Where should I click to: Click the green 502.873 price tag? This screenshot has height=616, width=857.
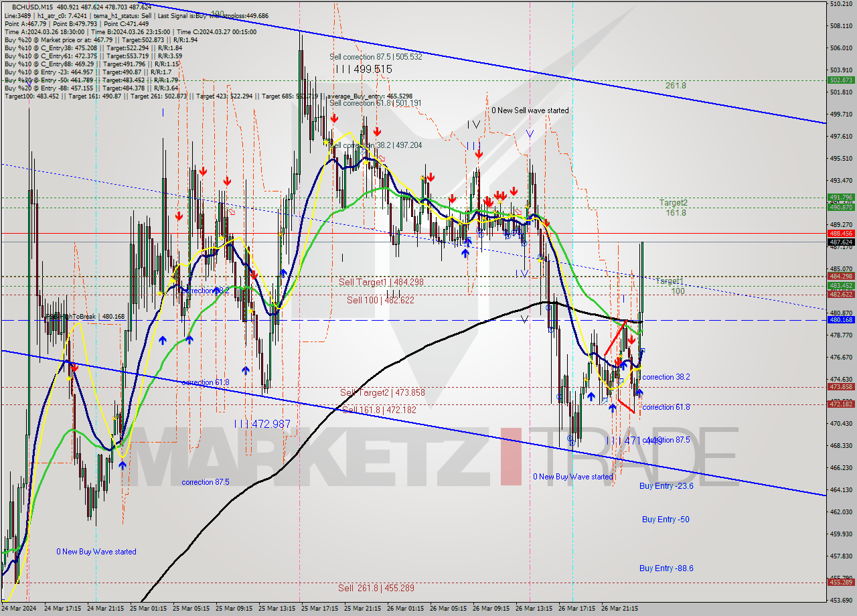click(x=841, y=80)
